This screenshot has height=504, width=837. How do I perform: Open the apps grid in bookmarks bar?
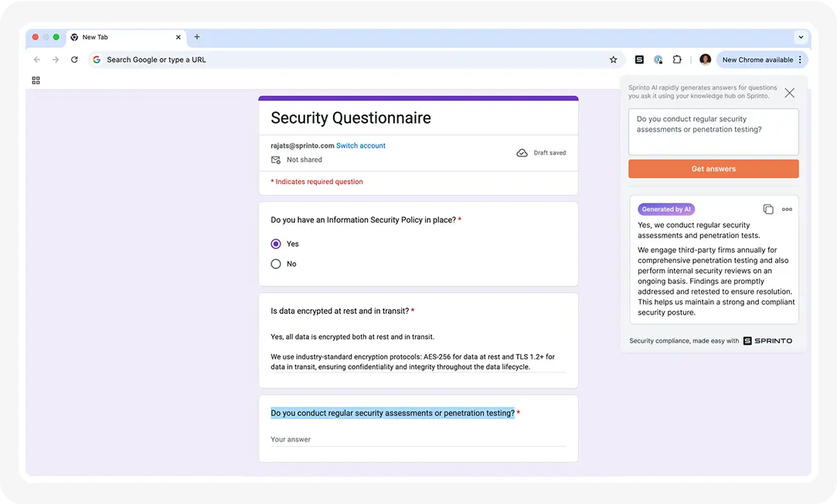(x=36, y=80)
